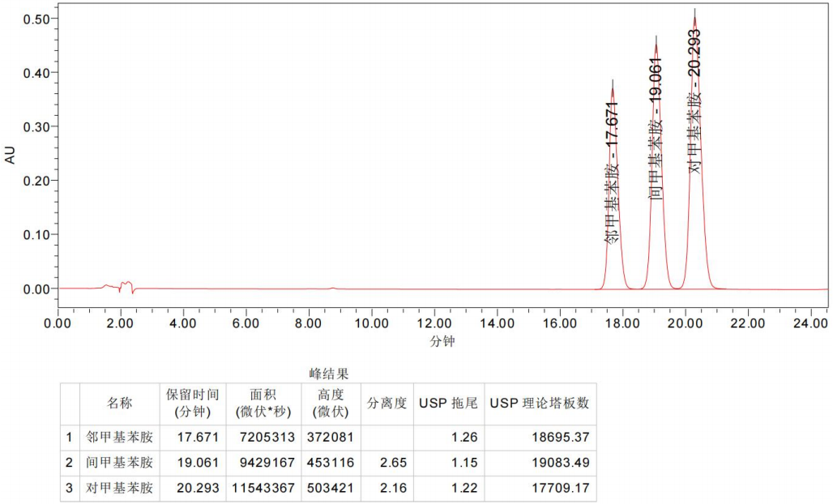
Task: Select the 对甲基苯胺 name cell in row 3
Action: point(120,489)
